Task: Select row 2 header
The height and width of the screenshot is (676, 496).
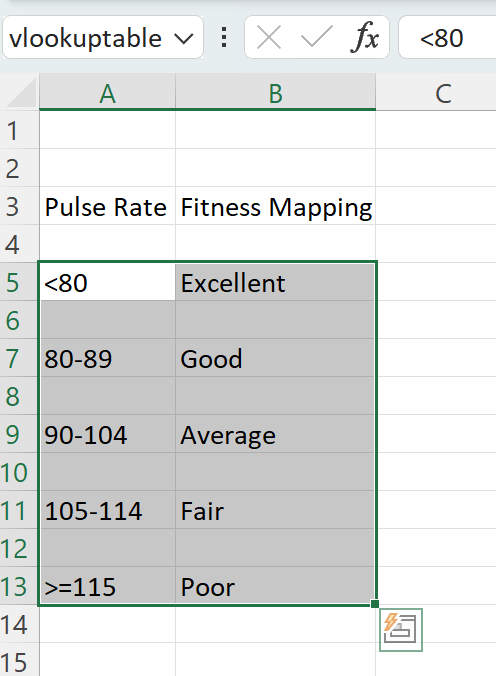Action: pyautogui.click(x=19, y=168)
